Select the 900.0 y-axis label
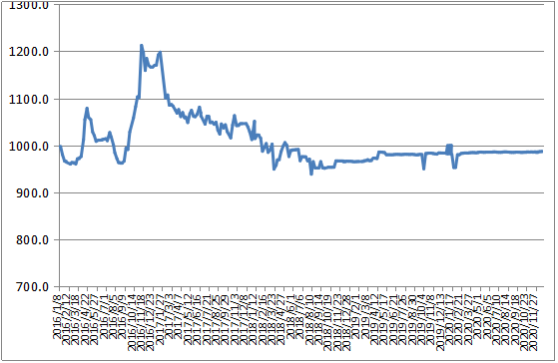The height and width of the screenshot is (363, 558). [x=32, y=194]
